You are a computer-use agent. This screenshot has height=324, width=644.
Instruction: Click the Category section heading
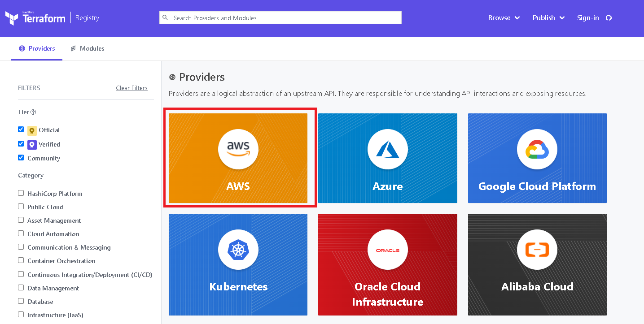tap(31, 175)
